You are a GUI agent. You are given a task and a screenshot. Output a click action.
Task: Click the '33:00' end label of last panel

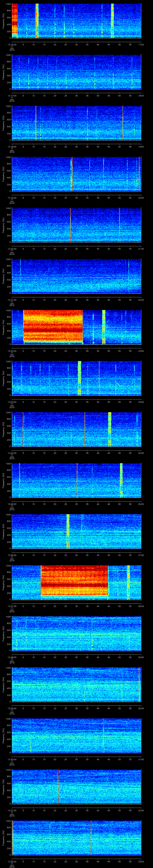pos(141,861)
